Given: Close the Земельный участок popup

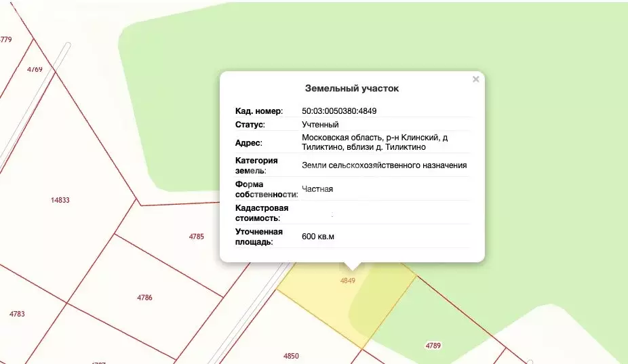Looking at the screenshot, I should (476, 79).
